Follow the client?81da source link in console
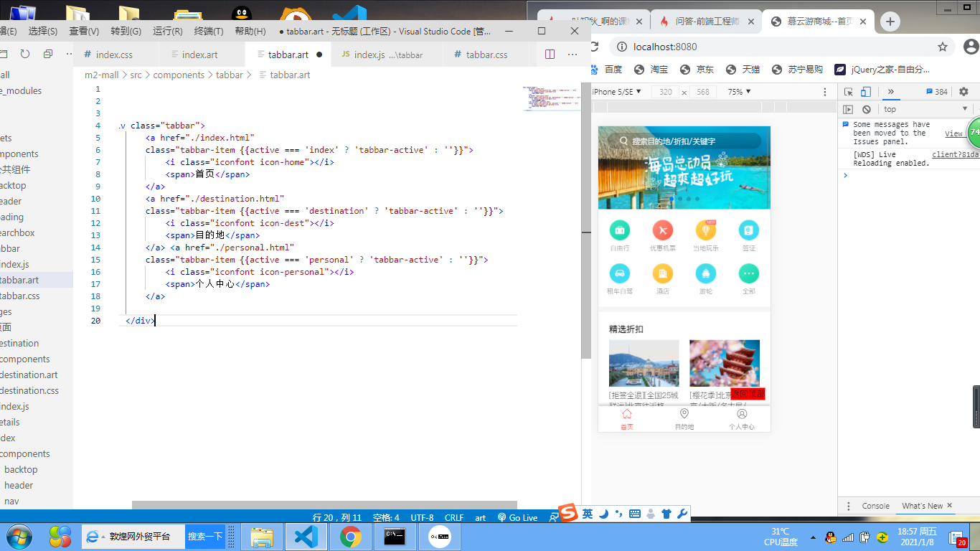 tap(955, 154)
